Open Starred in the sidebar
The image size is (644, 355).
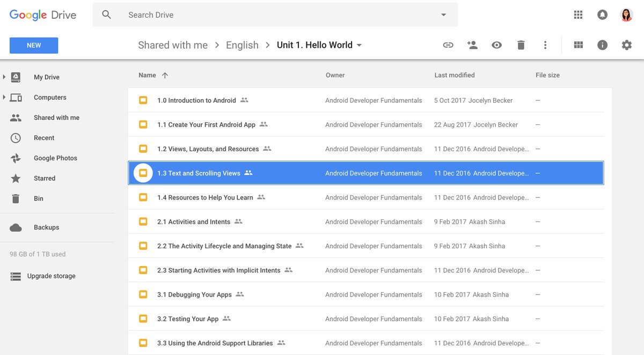pos(45,179)
